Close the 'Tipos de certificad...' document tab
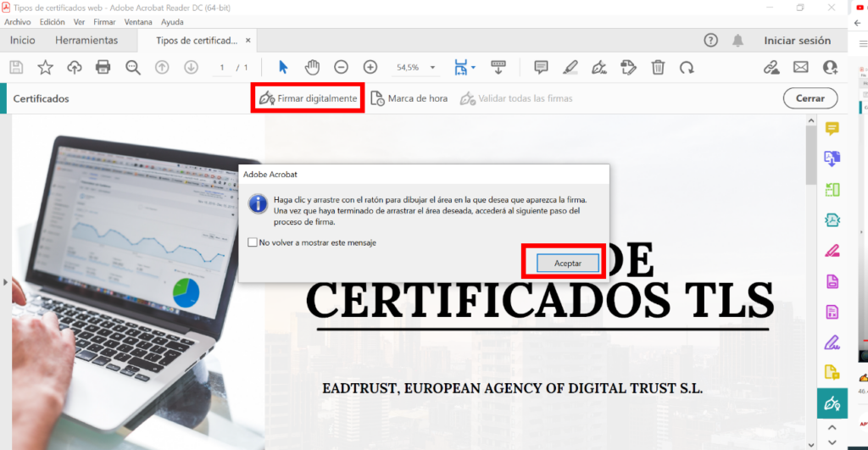 [248, 41]
